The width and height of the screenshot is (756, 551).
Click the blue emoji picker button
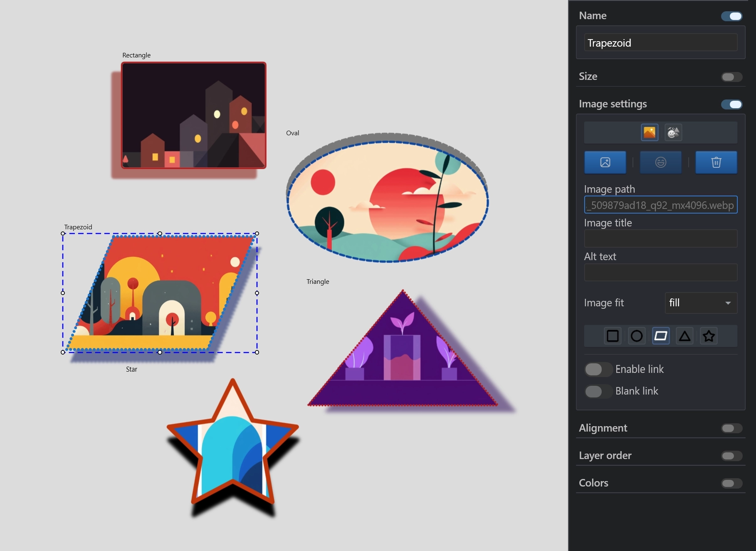click(660, 162)
